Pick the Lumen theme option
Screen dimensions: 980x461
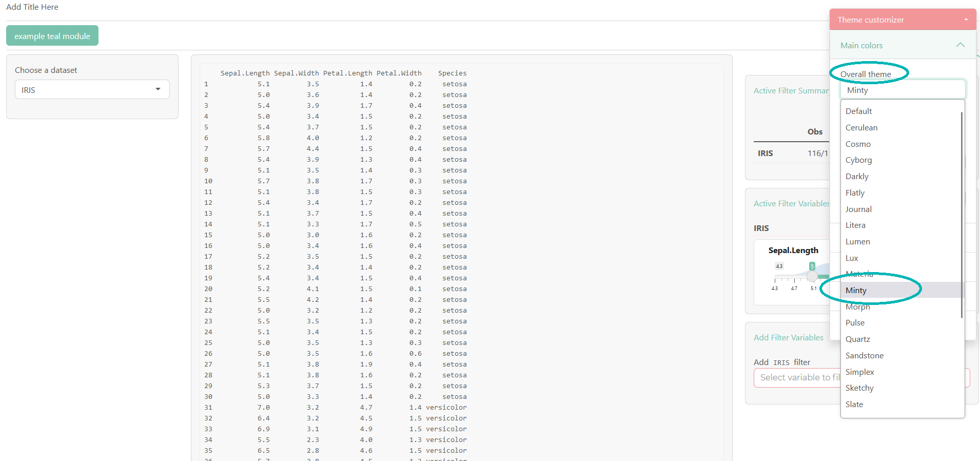pyautogui.click(x=857, y=242)
